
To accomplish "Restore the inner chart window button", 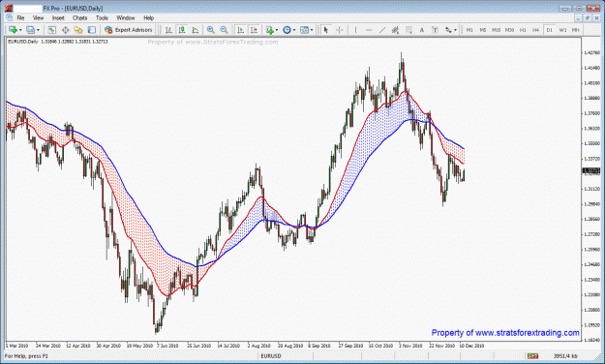I will (x=587, y=17).
